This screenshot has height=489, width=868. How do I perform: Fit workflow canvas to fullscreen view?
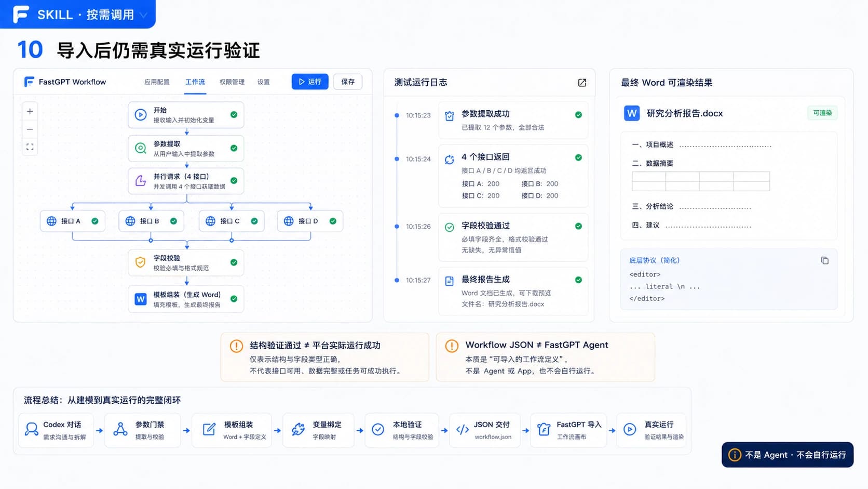pos(30,147)
